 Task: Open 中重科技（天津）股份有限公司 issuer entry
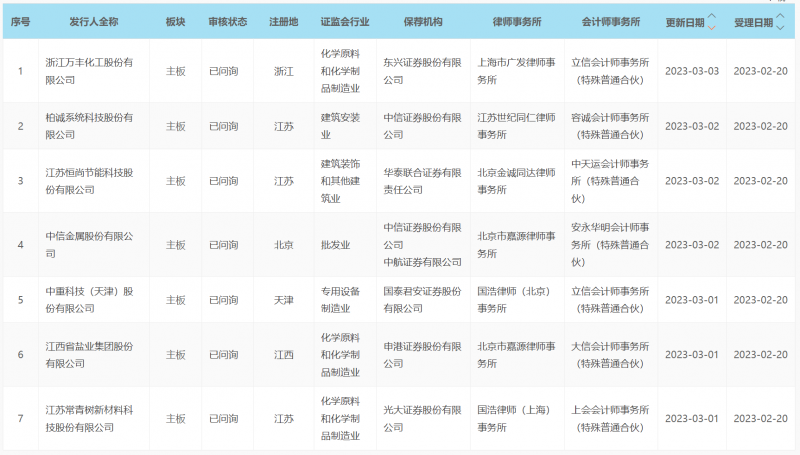coord(90,300)
